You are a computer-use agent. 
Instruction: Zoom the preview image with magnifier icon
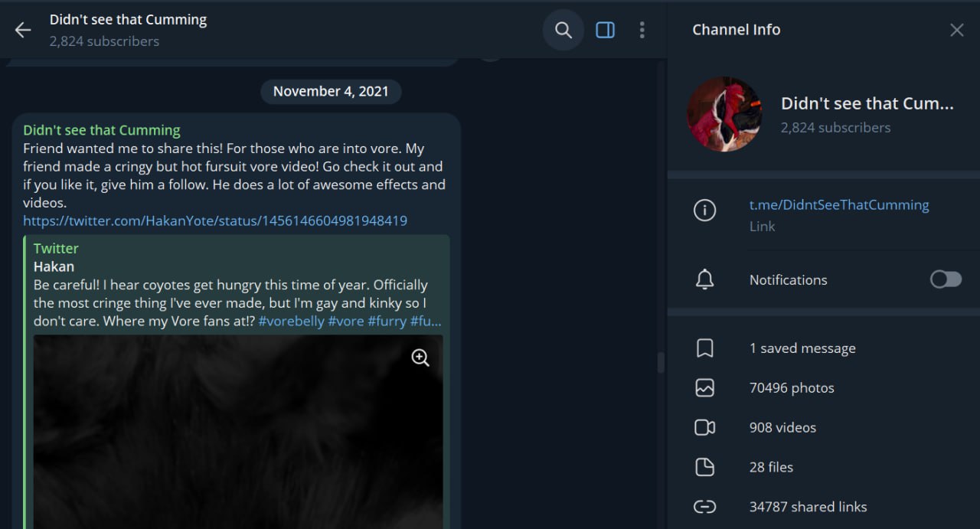[x=420, y=358]
